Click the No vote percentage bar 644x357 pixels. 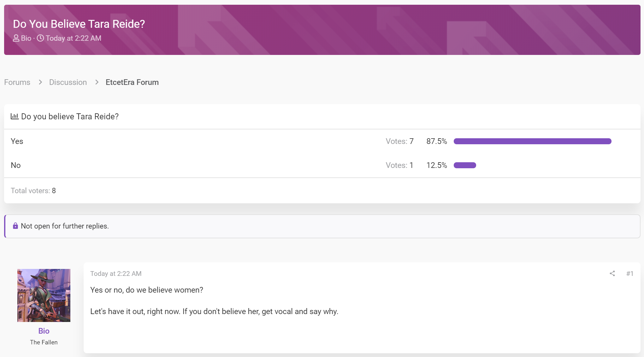[x=465, y=165]
